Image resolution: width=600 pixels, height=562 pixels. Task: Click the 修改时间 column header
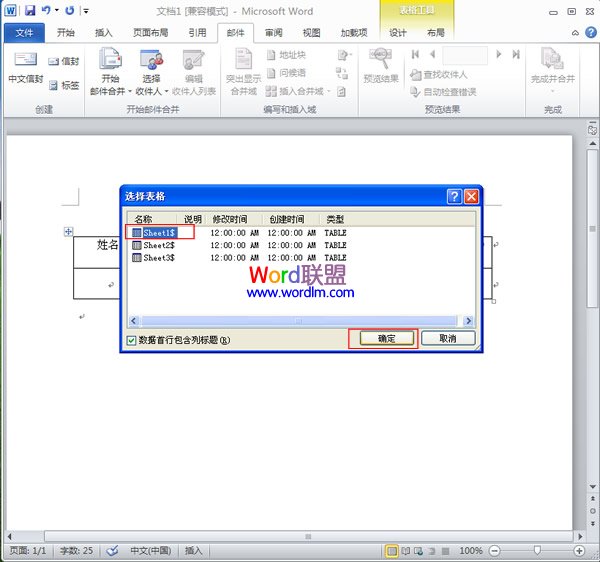pos(234,219)
